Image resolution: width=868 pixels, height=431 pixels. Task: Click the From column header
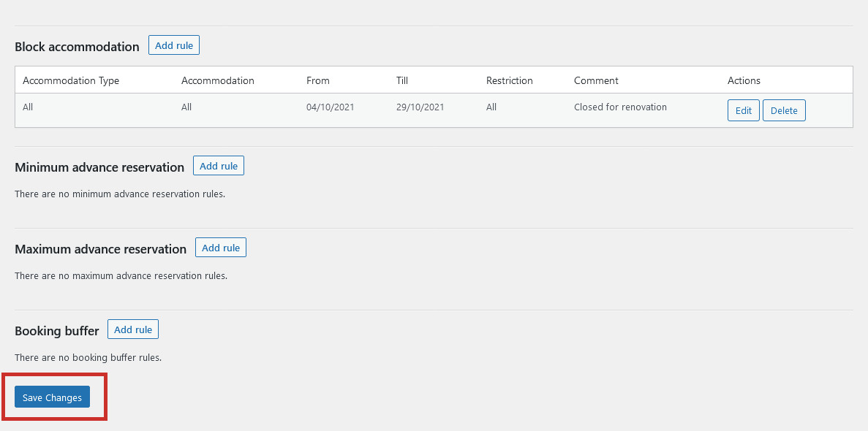point(318,81)
